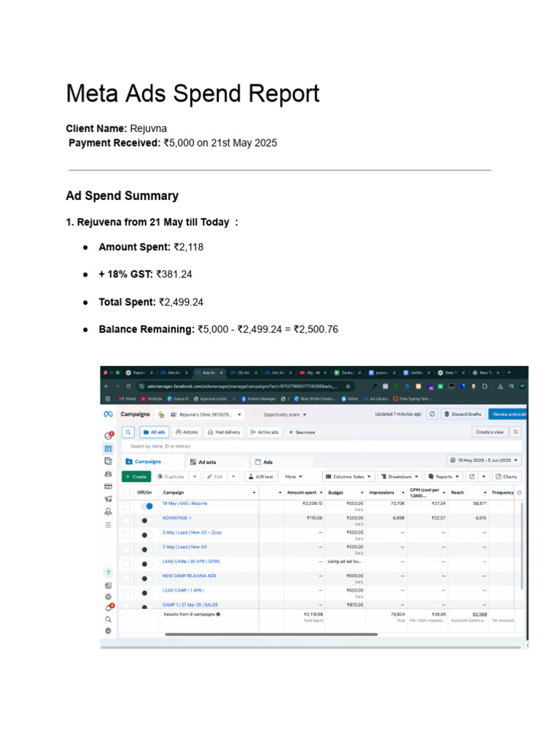
Task: Click the Meta logo in Ads Manager sidebar
Action: 108,414
